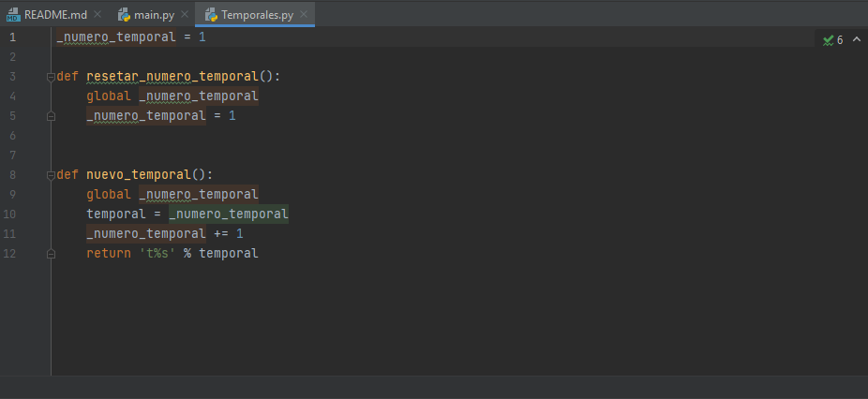Click the string 't%s' on line 12
Screen dimensions: 868x399
coord(157,254)
